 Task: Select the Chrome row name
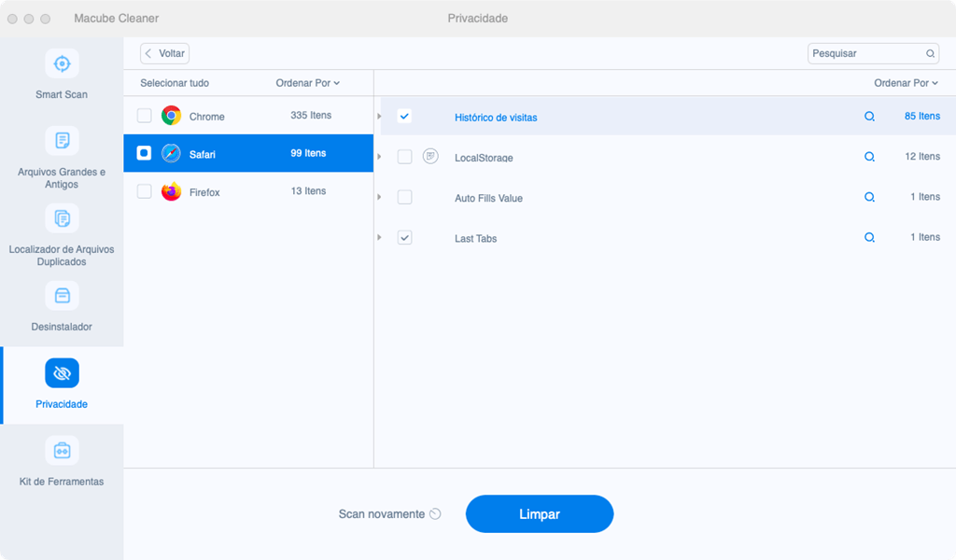pos(206,117)
